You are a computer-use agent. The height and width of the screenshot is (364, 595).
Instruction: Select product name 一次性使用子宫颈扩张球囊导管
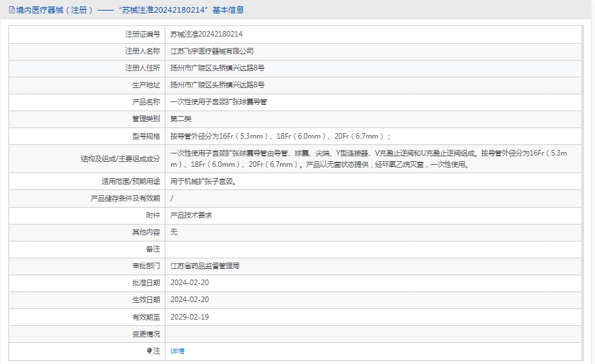218,101
